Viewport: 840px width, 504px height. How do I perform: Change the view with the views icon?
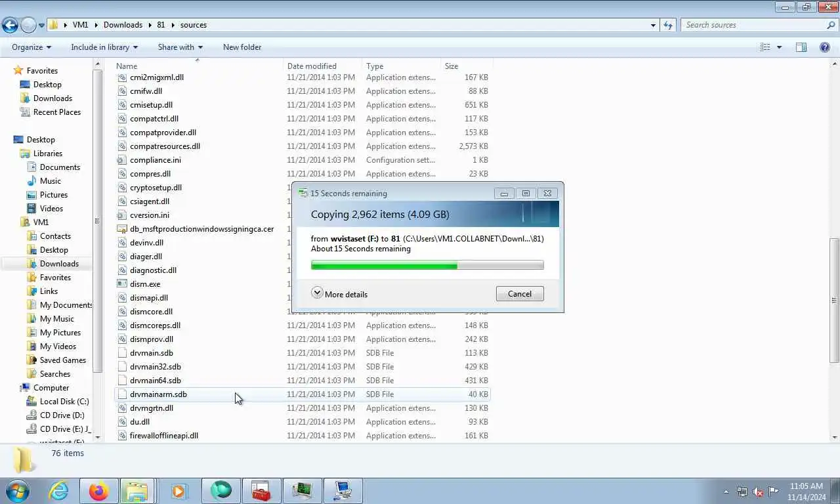pyautogui.click(x=765, y=47)
